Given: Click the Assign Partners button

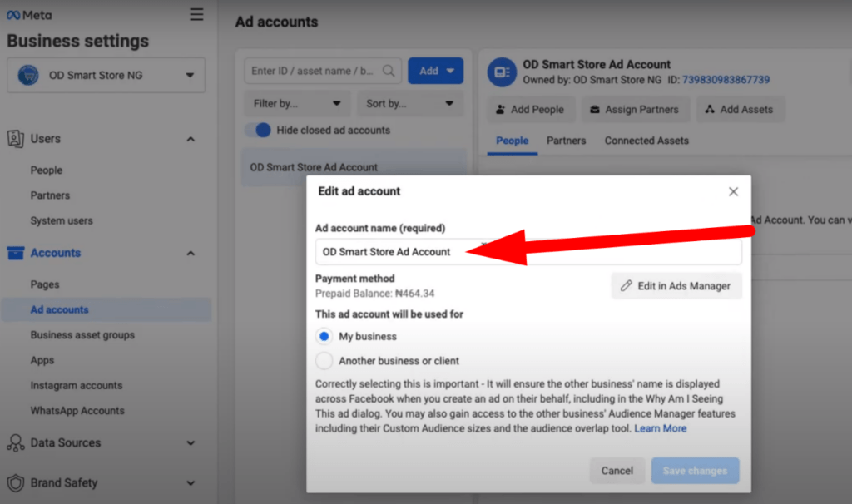Looking at the screenshot, I should [x=635, y=109].
